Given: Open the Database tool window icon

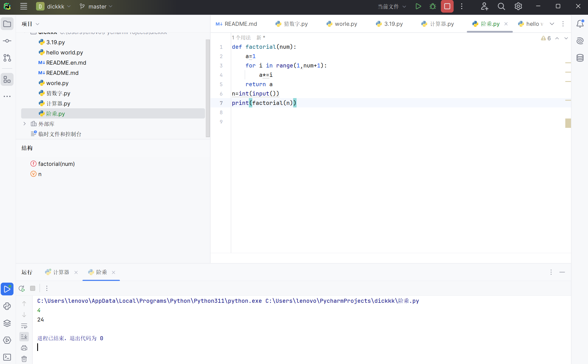Looking at the screenshot, I should (x=580, y=58).
